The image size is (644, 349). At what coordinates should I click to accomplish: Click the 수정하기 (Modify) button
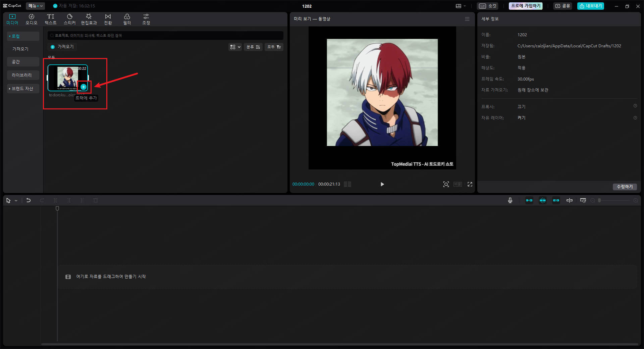click(625, 187)
